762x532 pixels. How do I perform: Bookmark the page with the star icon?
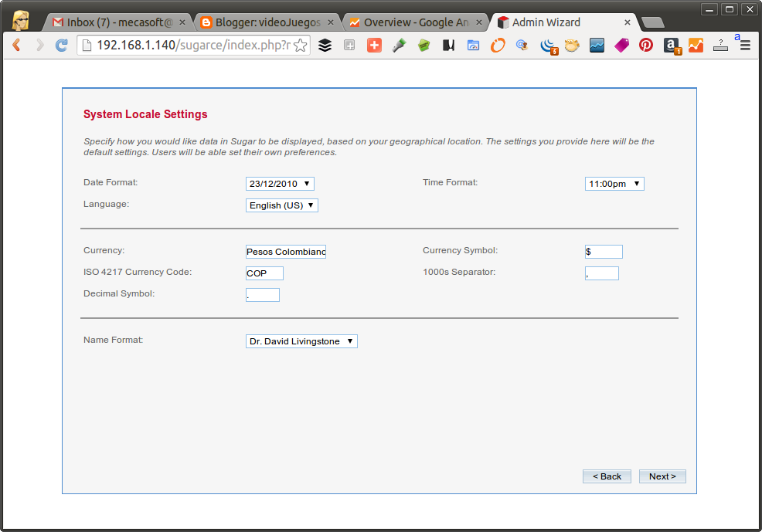click(301, 46)
